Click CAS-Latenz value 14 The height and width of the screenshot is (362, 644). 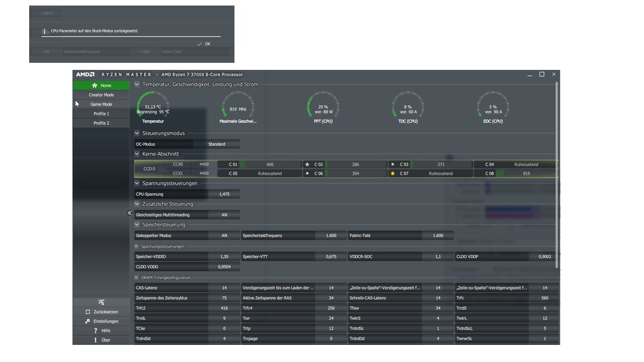(x=224, y=288)
